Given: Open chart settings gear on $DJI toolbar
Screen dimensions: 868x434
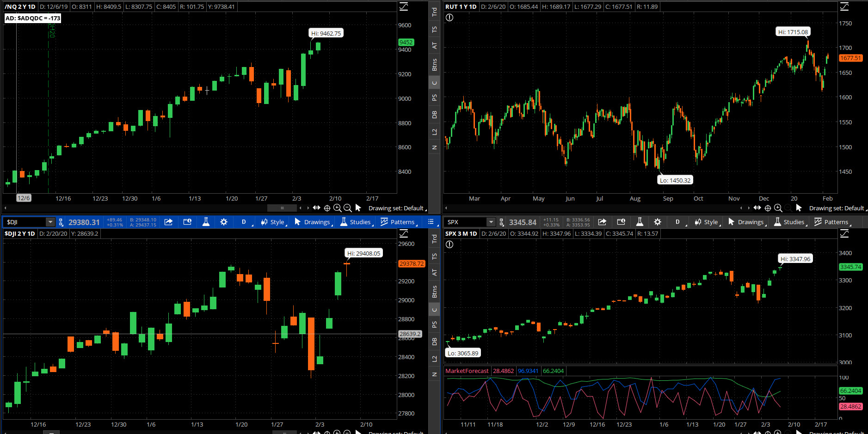Looking at the screenshot, I should (x=224, y=222).
